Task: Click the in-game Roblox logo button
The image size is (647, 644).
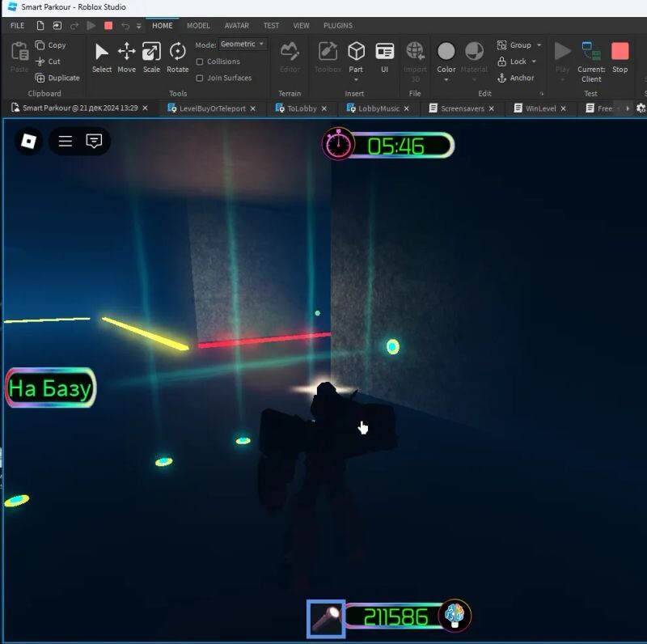Action: pos(28,142)
